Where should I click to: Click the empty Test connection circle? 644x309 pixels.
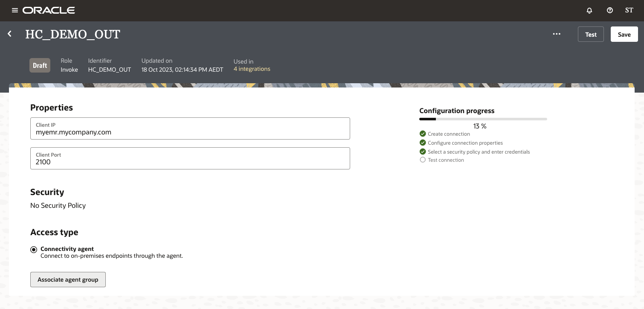click(x=423, y=160)
